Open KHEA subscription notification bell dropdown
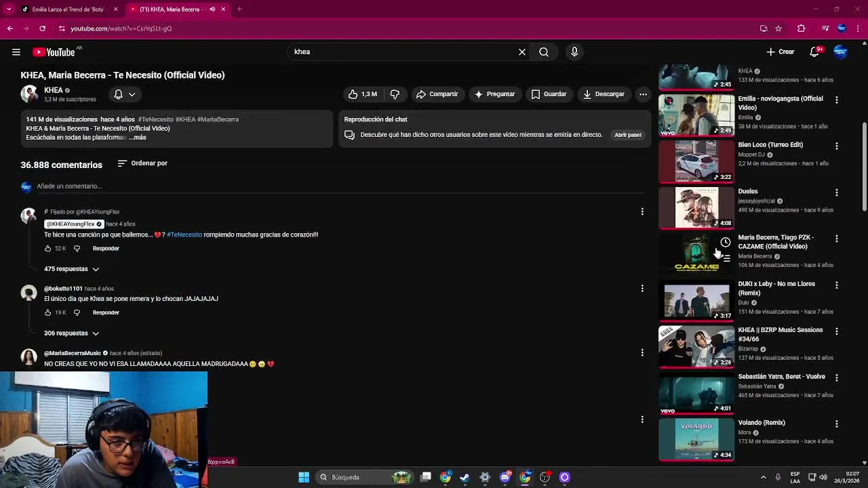The width and height of the screenshot is (868, 488). [125, 94]
